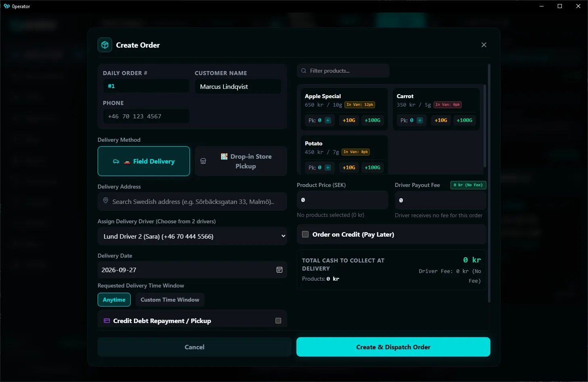Click the plus icon for Potato packs

tap(328, 168)
